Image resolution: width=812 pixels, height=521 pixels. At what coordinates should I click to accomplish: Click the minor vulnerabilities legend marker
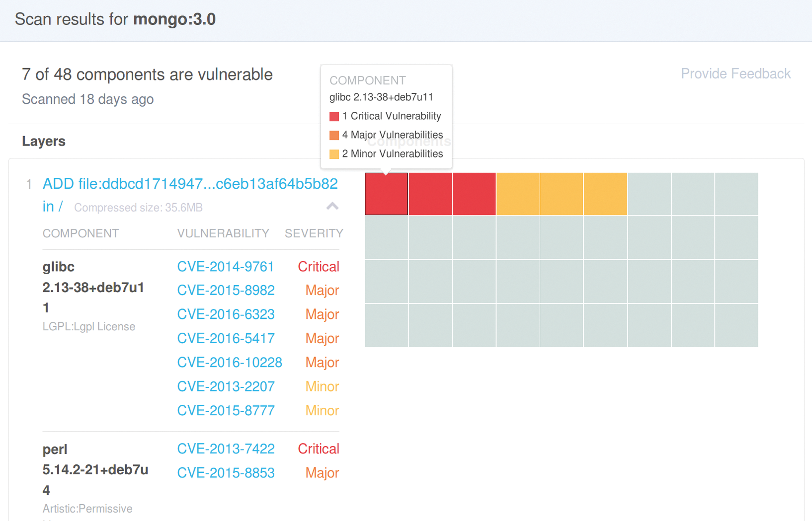click(x=333, y=154)
